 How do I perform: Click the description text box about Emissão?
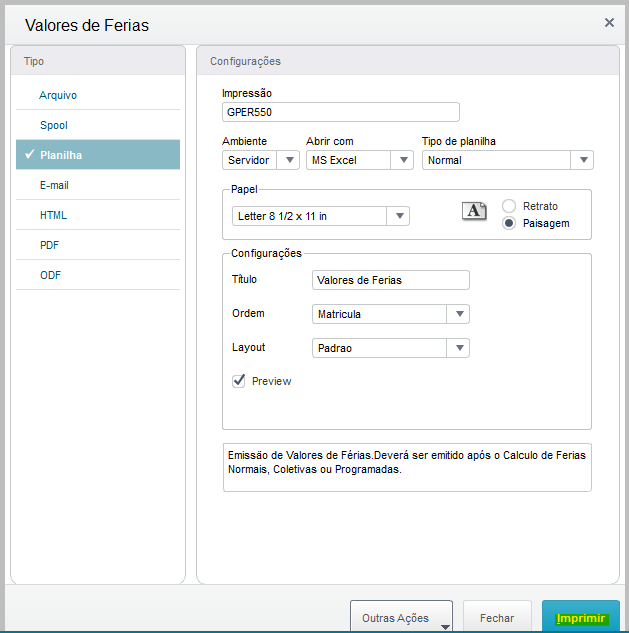pyautogui.click(x=407, y=467)
